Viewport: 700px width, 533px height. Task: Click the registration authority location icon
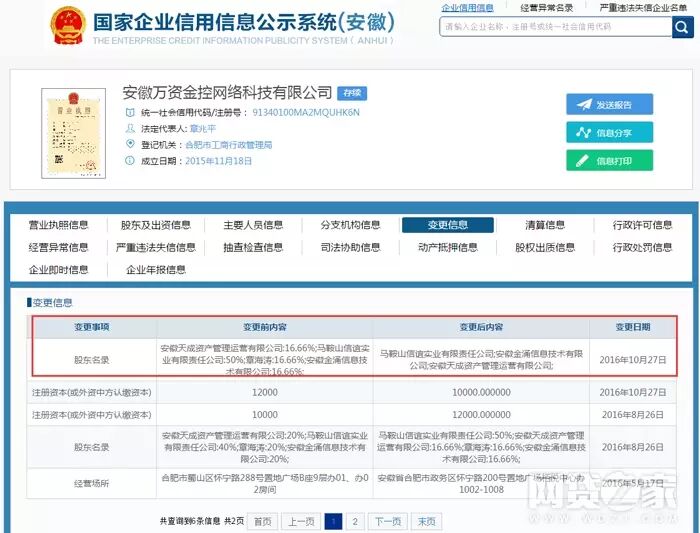[x=130, y=144]
